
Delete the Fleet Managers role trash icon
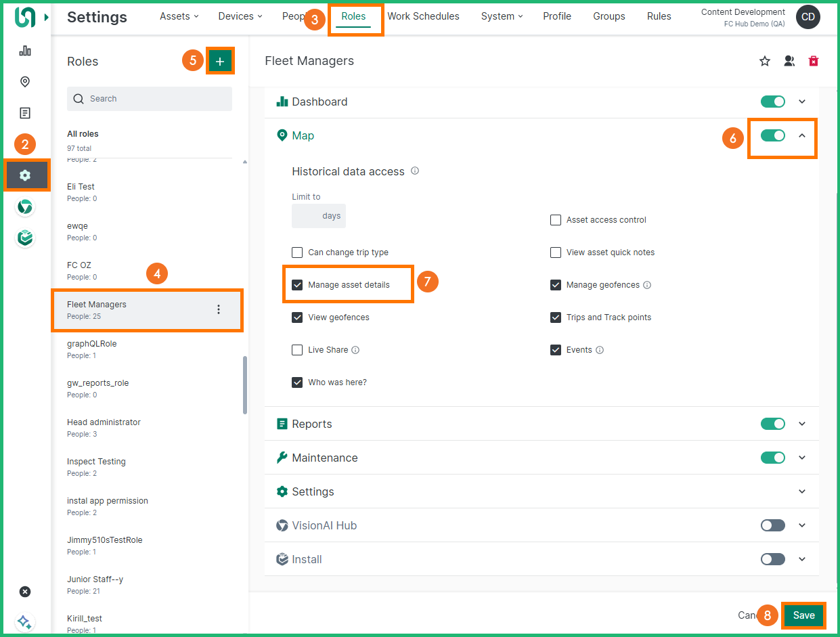[814, 62]
